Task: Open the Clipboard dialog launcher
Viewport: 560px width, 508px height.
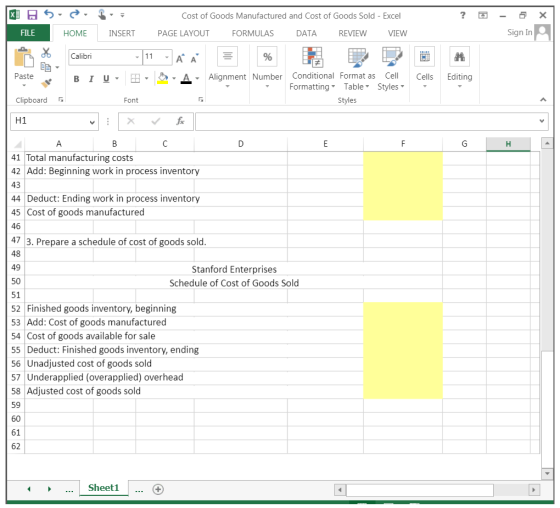Action: pyautogui.click(x=61, y=100)
